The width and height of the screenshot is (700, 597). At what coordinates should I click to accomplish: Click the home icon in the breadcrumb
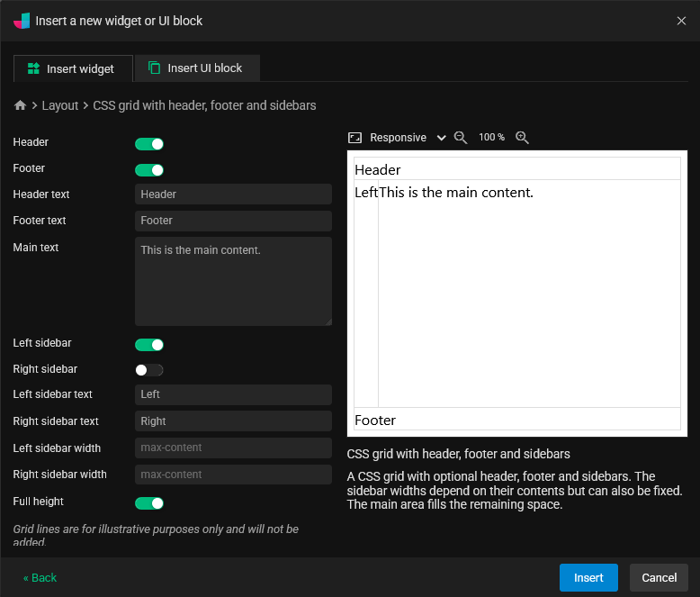pyautogui.click(x=20, y=105)
